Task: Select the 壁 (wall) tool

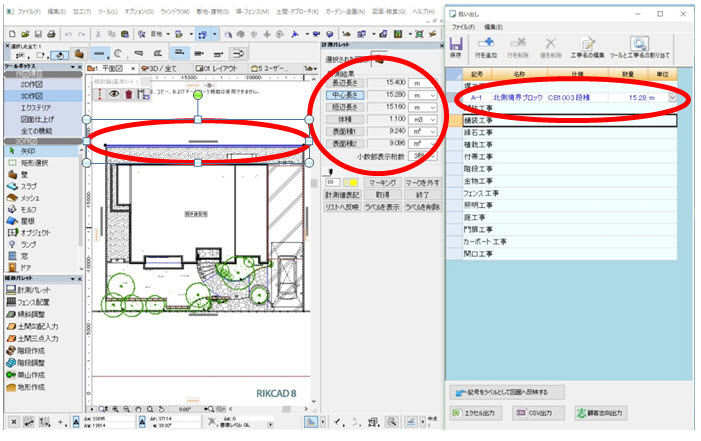Action: 24,174
